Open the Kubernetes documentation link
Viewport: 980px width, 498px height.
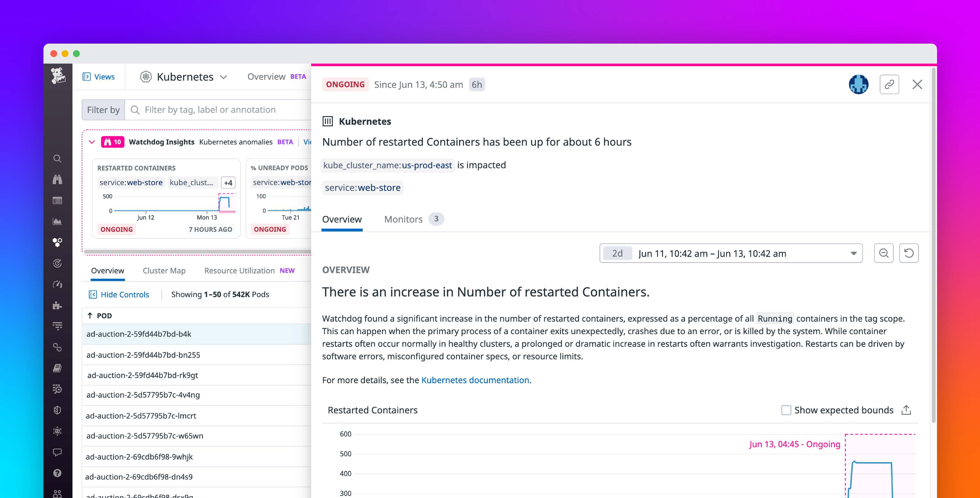pyautogui.click(x=475, y=380)
